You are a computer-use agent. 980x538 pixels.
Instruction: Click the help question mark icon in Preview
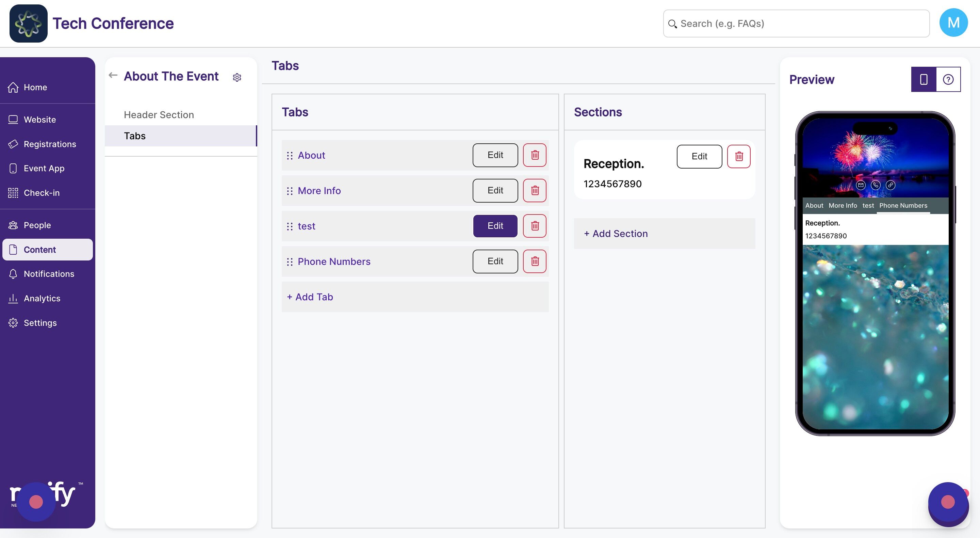(948, 79)
